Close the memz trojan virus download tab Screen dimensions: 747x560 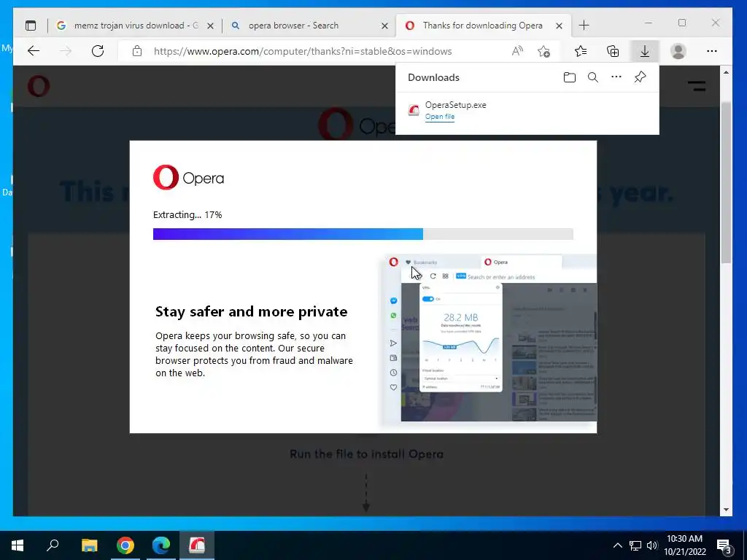(x=210, y=26)
